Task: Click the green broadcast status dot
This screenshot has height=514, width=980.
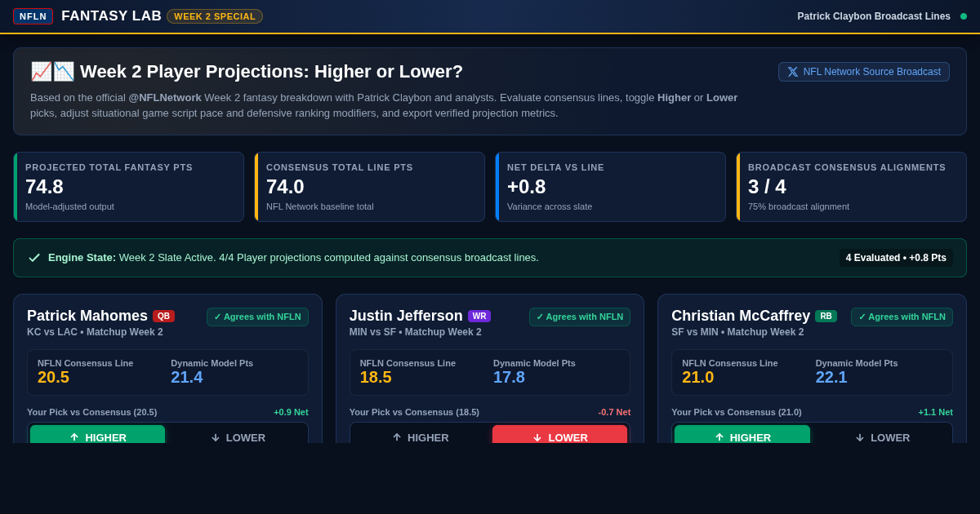Action: point(964,16)
